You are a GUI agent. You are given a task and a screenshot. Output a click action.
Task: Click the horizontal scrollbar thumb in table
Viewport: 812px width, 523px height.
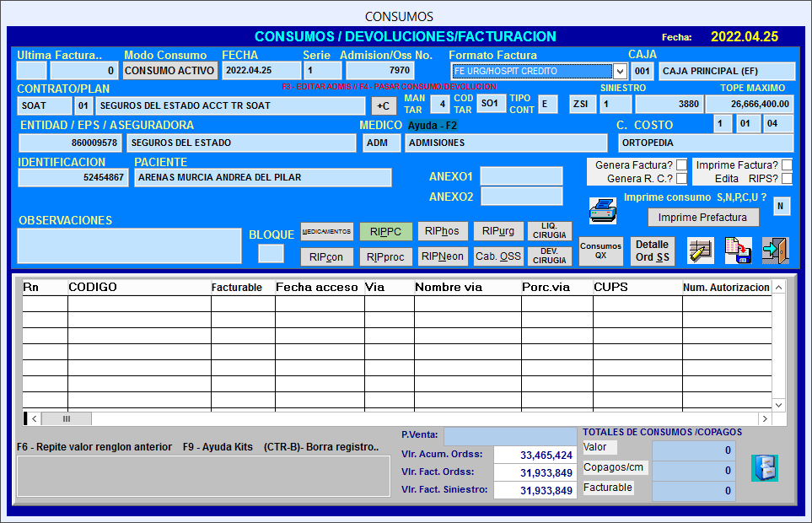67,418
